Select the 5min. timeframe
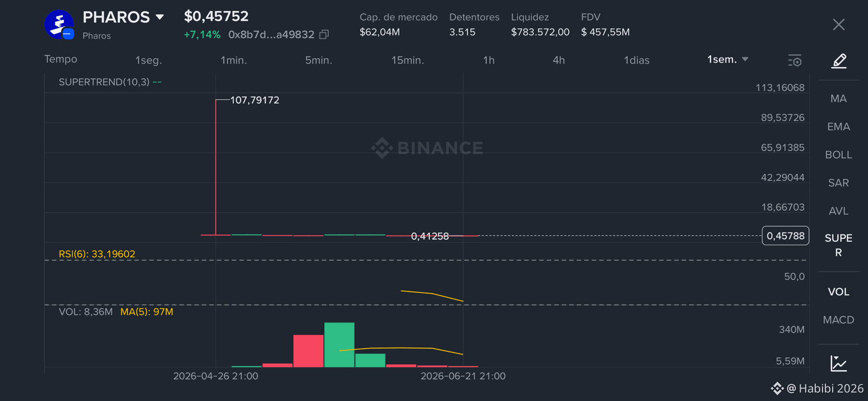 [x=318, y=60]
